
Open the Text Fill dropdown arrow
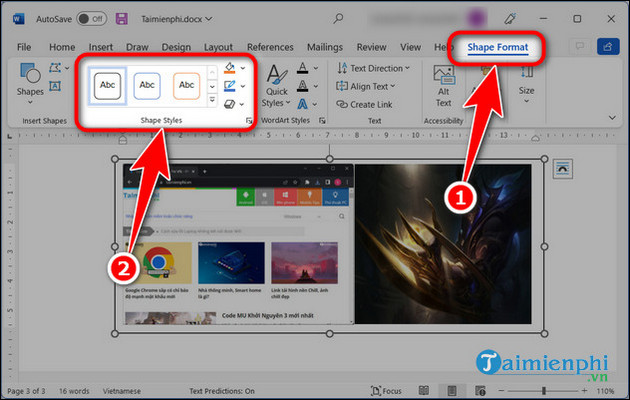(x=316, y=68)
